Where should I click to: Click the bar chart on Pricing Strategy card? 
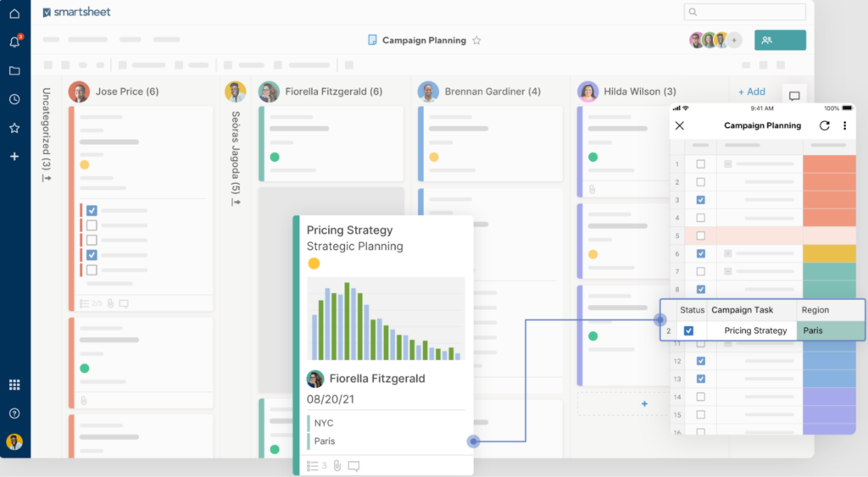tap(386, 319)
